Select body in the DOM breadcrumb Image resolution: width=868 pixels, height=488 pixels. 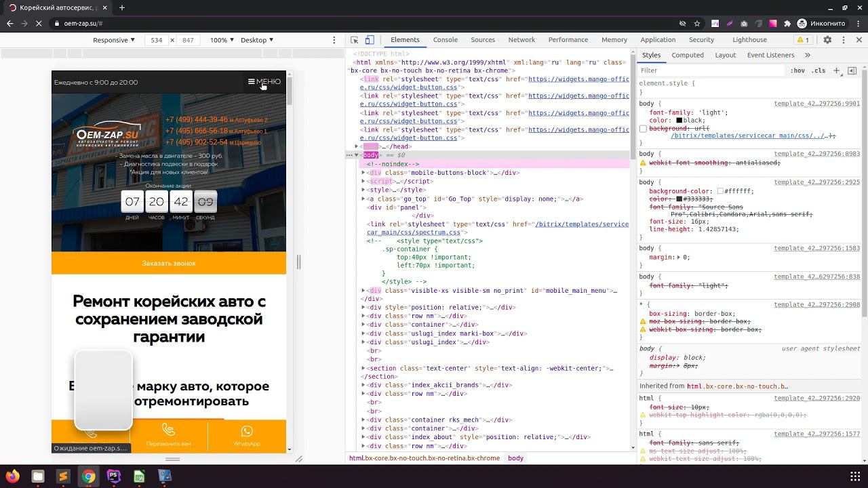point(515,458)
